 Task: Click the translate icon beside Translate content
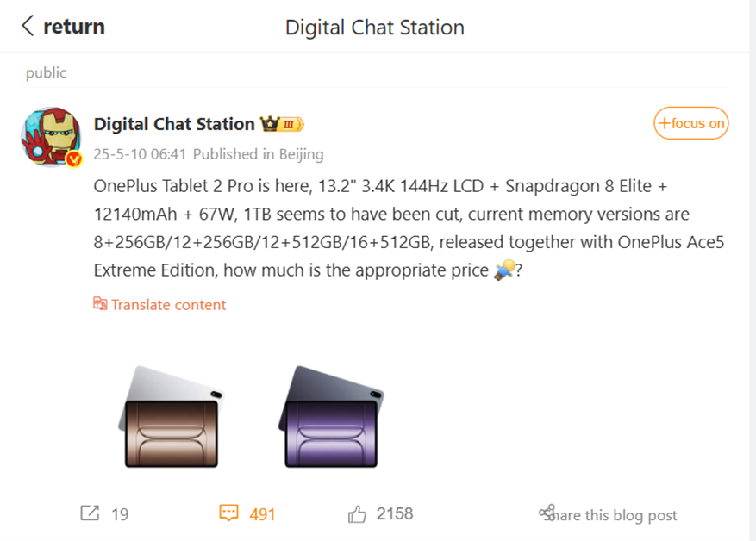pyautogui.click(x=100, y=304)
